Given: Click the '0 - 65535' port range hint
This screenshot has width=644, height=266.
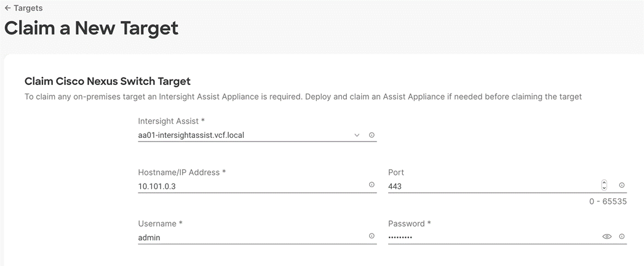Looking at the screenshot, I should point(608,202).
